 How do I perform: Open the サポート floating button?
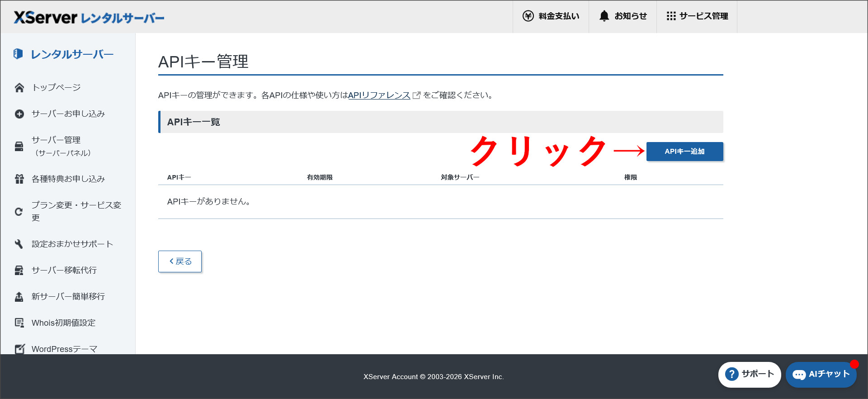click(749, 375)
